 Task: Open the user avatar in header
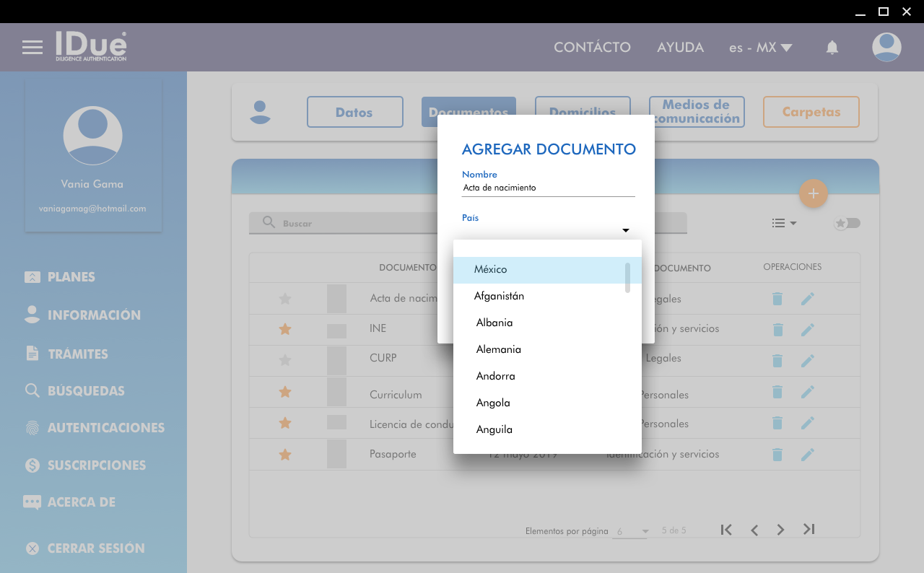pos(886,48)
